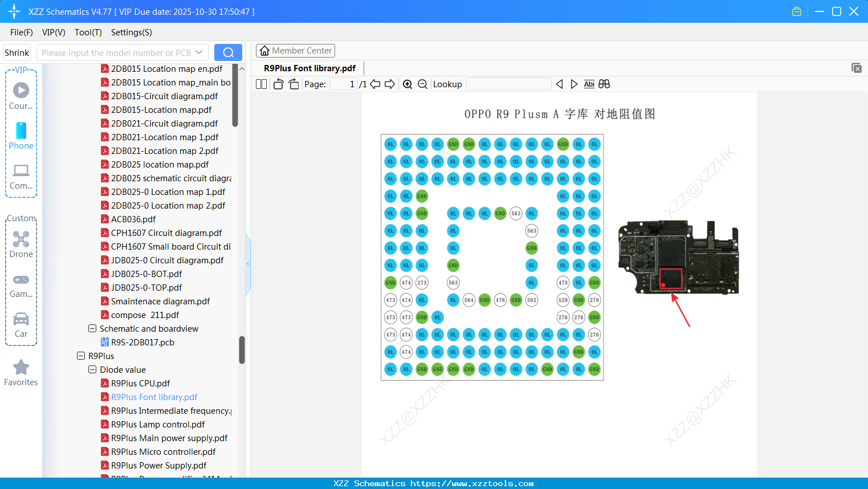The width and height of the screenshot is (868, 489).
Task: Open the model number dropdown arrow
Action: pyautogui.click(x=199, y=52)
